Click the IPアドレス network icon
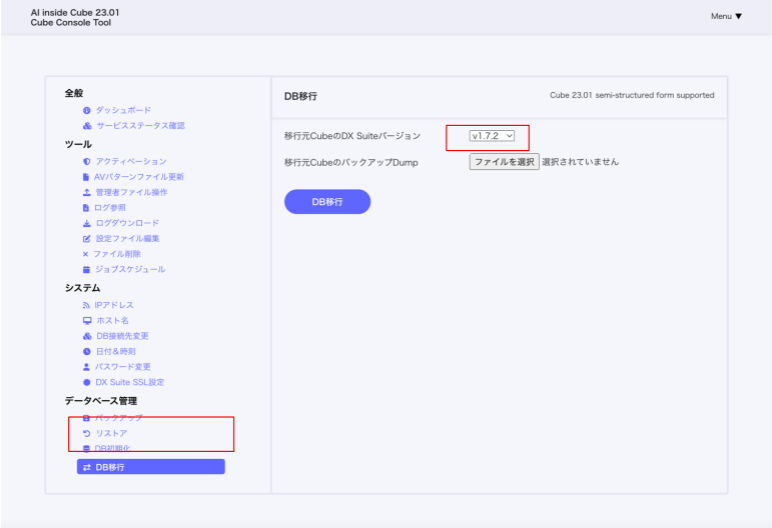 87,305
